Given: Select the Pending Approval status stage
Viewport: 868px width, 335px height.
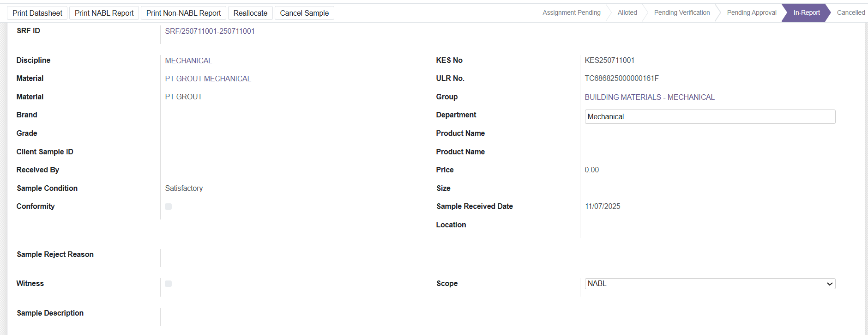Looking at the screenshot, I should tap(752, 12).
